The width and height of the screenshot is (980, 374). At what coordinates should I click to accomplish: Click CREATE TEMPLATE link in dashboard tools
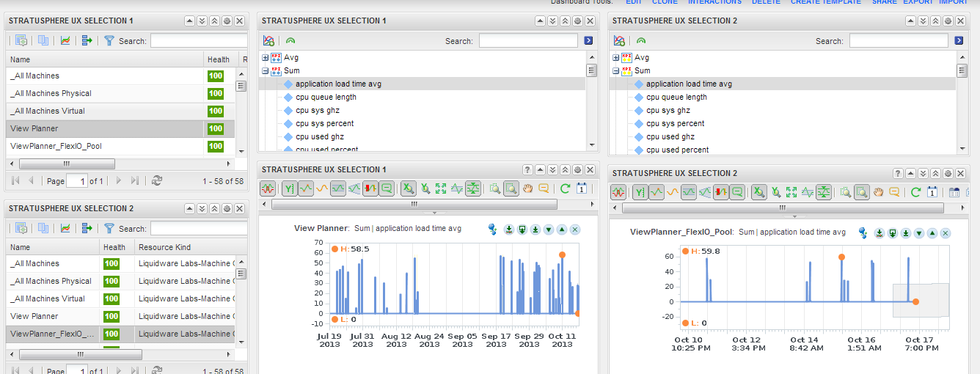point(826,2)
